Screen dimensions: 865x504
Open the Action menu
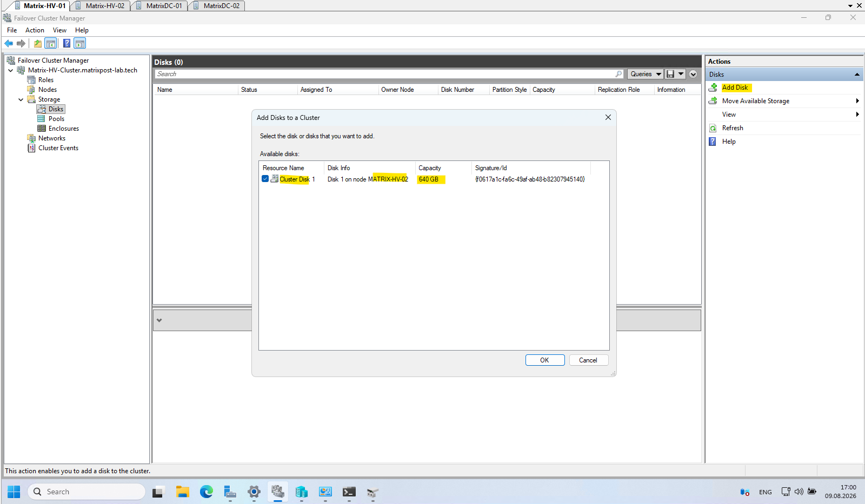35,30
